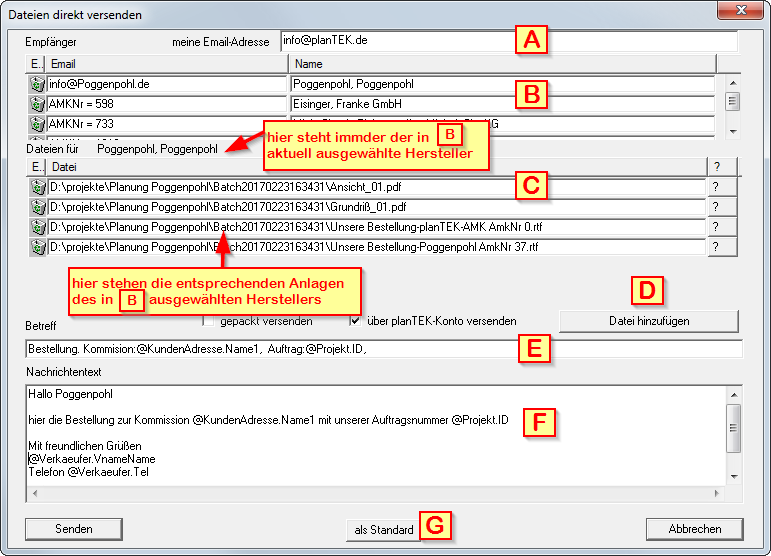Click the ? button for Ansicht_01.pdf

click(x=714, y=187)
